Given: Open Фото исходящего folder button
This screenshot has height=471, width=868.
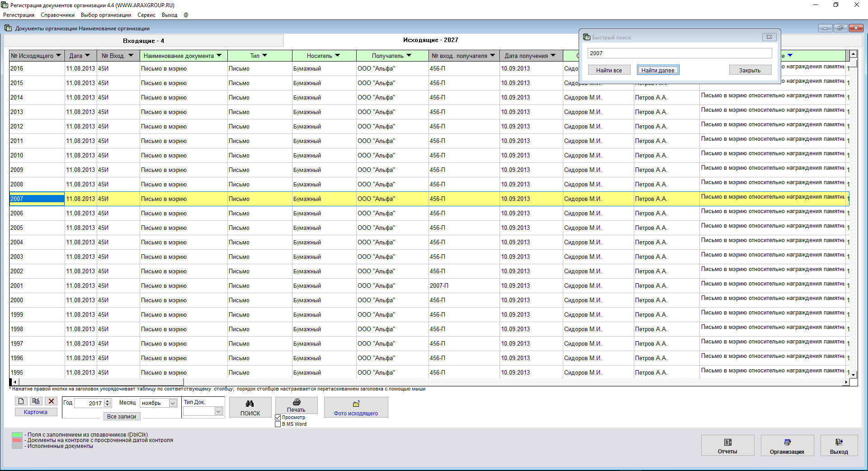Looking at the screenshot, I should (356, 407).
